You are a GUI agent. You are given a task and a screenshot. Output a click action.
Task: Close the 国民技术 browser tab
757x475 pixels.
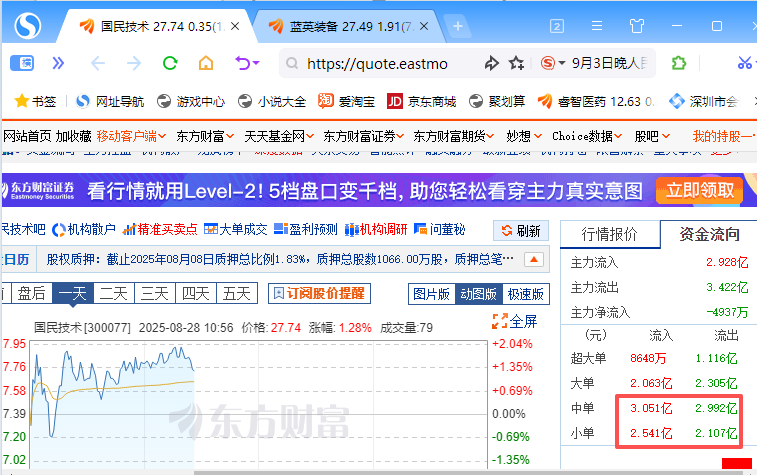pos(235,26)
